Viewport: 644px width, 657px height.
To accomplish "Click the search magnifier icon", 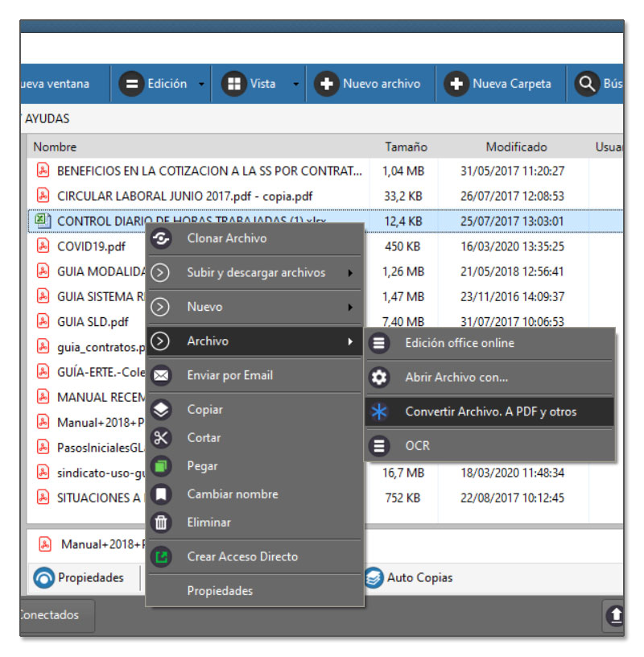I will point(587,84).
